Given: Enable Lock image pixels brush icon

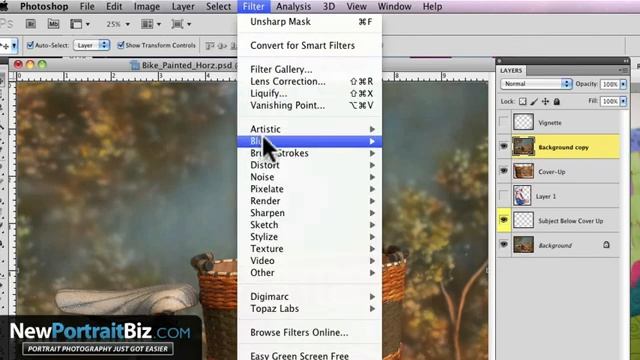Looking at the screenshot, I should 534,101.
